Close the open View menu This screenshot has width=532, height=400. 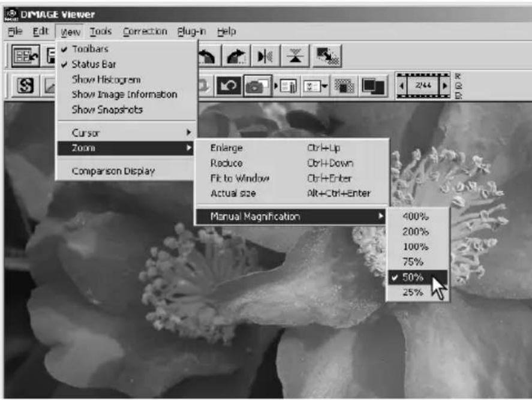[70, 32]
